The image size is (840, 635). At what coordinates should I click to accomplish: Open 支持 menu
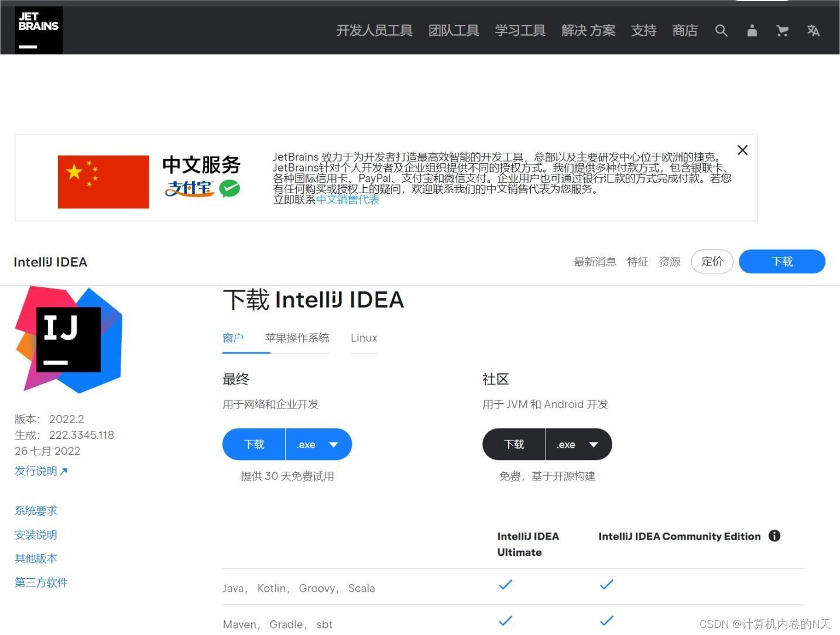643,30
